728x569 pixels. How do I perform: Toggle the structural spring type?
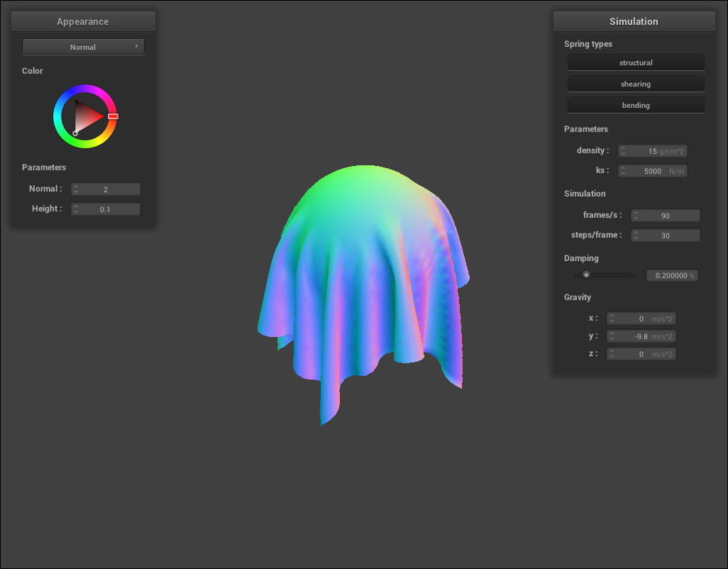coord(636,62)
